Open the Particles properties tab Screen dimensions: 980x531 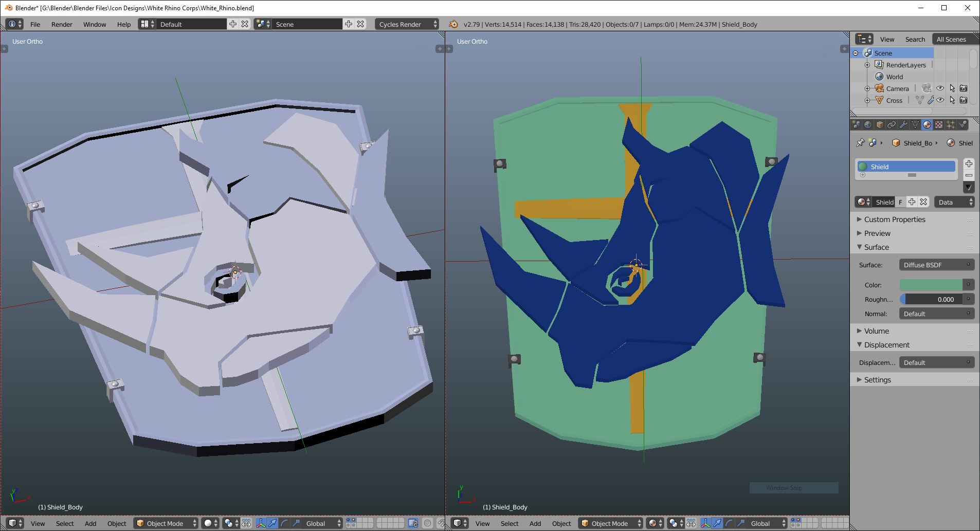tap(951, 124)
